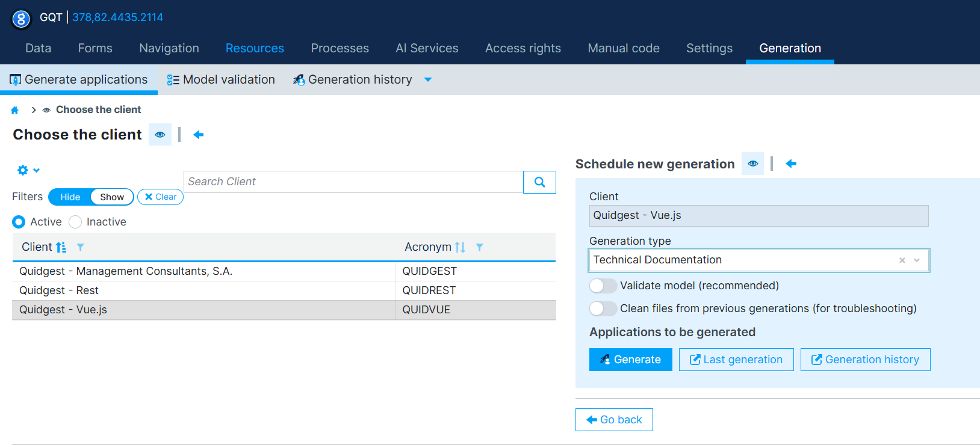Screen dimensions: 980x445
Task: Filter the Acronym column using funnel icon
Action: tap(480, 247)
